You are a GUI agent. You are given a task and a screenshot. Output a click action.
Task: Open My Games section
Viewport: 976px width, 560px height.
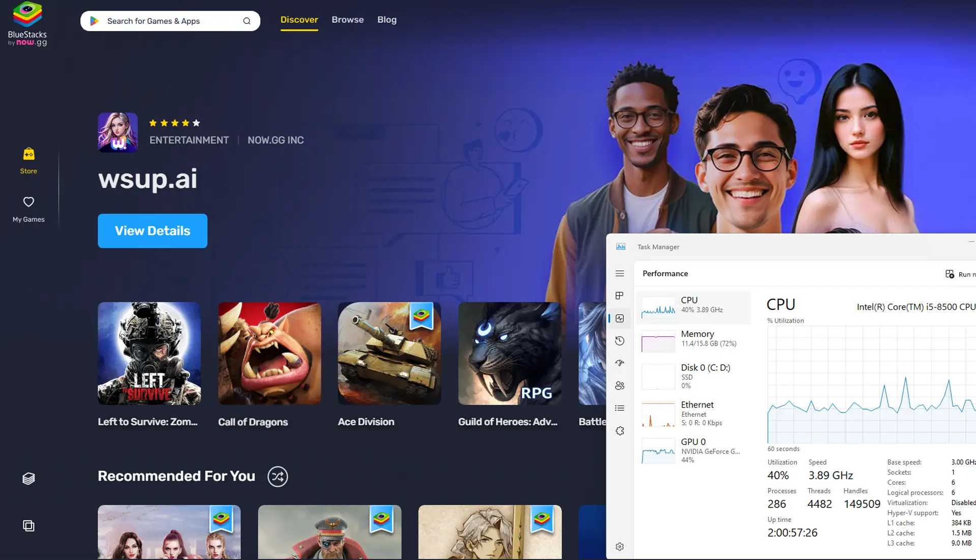pos(28,209)
